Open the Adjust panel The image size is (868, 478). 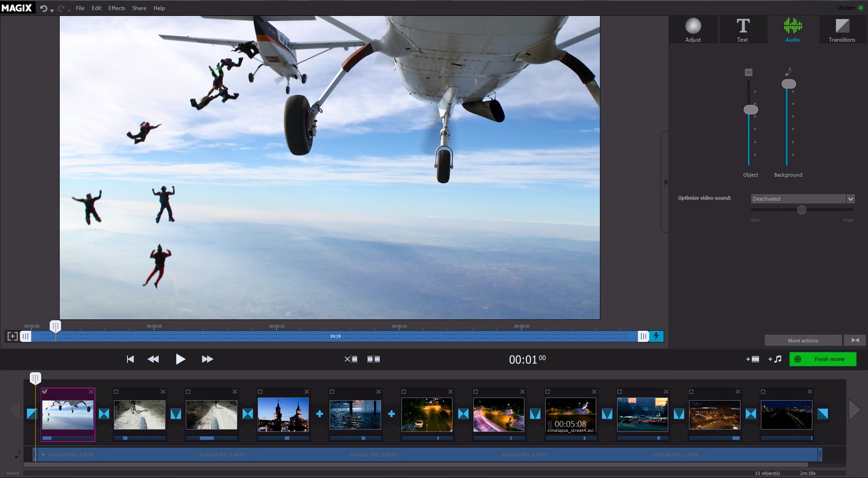tap(693, 30)
